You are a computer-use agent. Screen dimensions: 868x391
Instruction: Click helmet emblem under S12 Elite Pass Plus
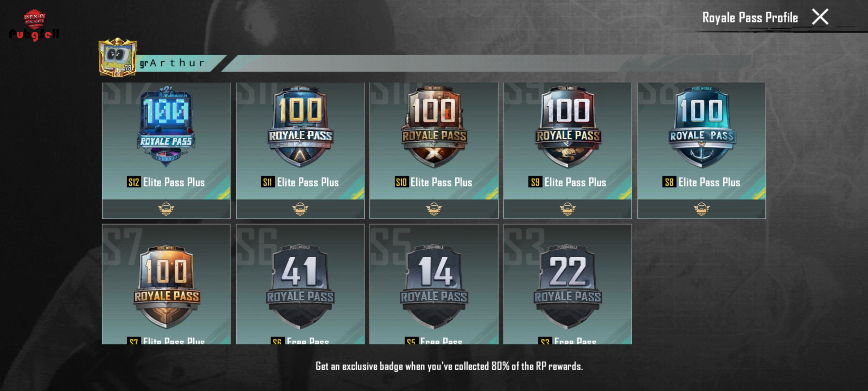pyautogui.click(x=166, y=209)
